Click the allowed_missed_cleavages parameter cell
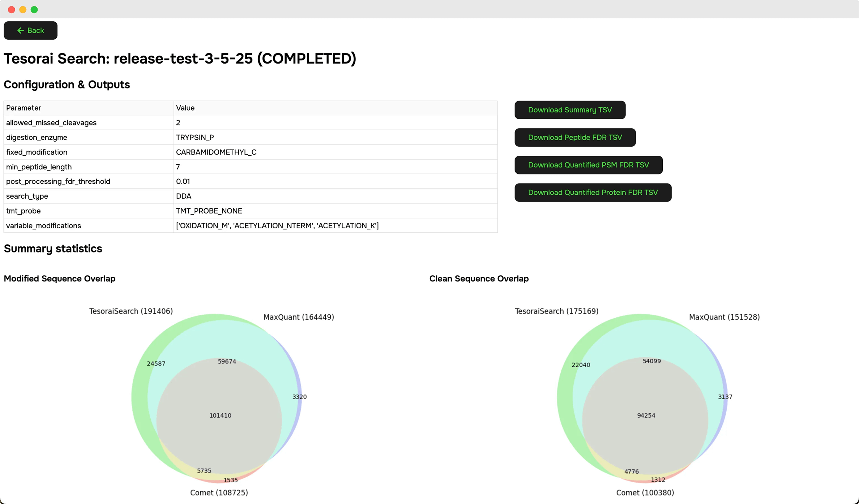This screenshot has height=504, width=859. tap(89, 123)
